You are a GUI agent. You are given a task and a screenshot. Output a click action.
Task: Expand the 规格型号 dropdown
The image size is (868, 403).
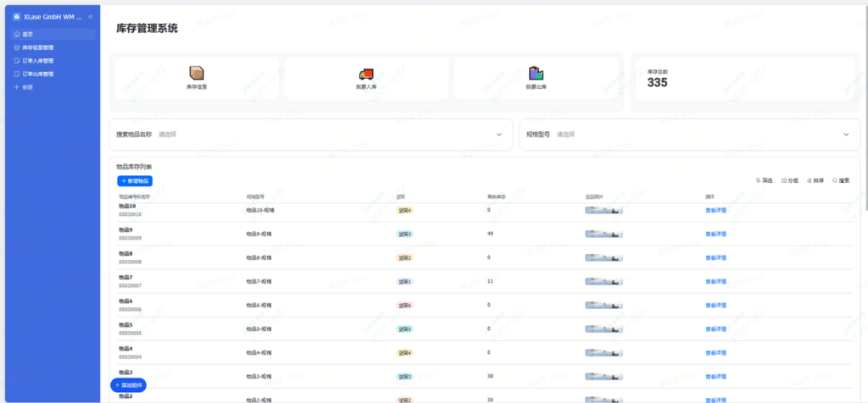click(846, 135)
